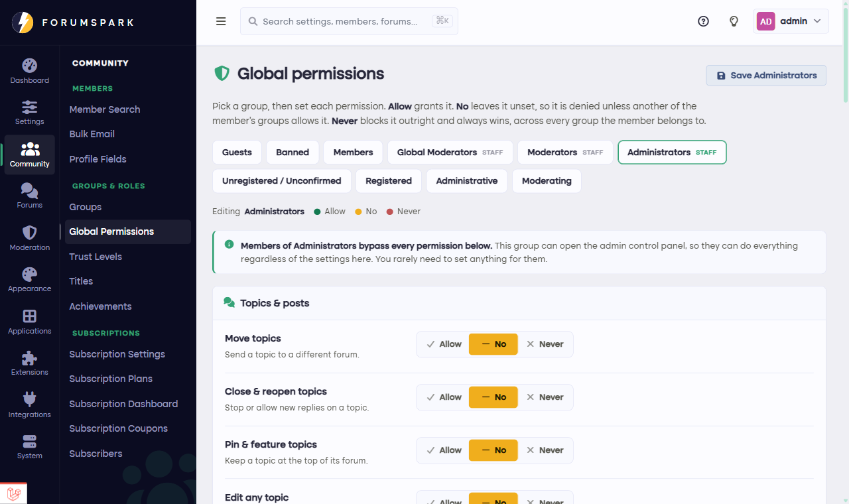Open the admin account dropdown chevron
The width and height of the screenshot is (849, 504).
[x=817, y=21]
